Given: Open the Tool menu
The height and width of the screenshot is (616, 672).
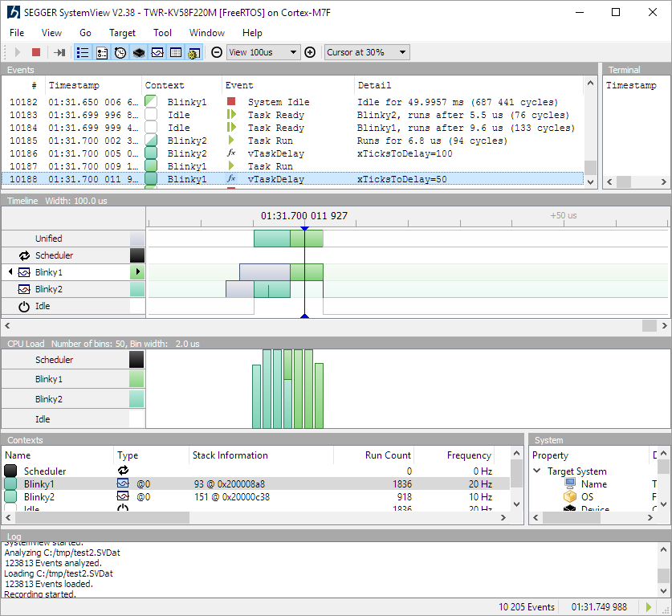Looking at the screenshot, I should pyautogui.click(x=162, y=33).
